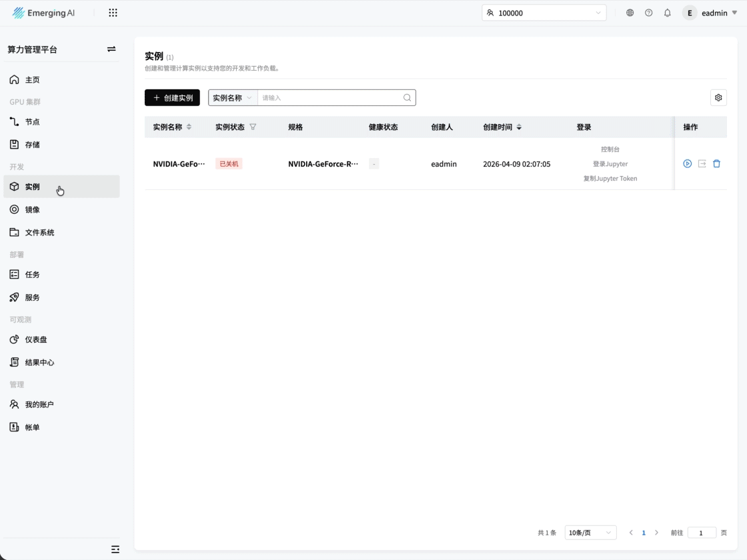Open the 实例名称 search filter dropdown
This screenshot has width=747, height=560.
(x=233, y=97)
